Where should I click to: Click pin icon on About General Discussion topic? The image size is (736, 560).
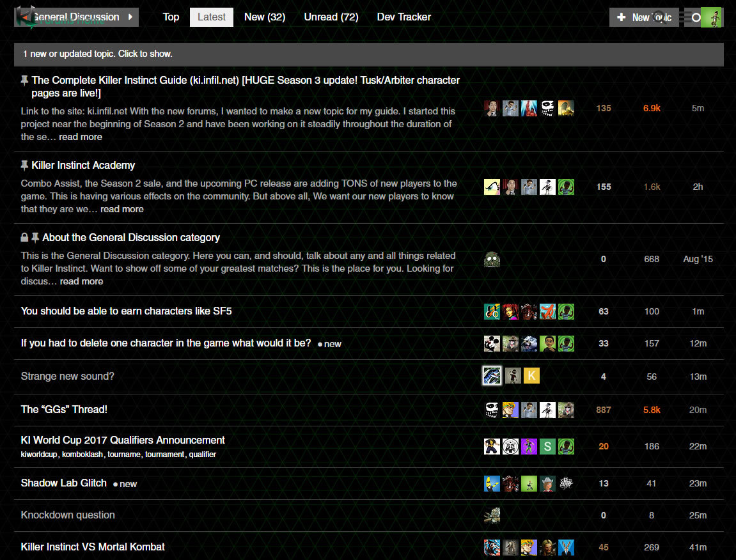tap(35, 238)
